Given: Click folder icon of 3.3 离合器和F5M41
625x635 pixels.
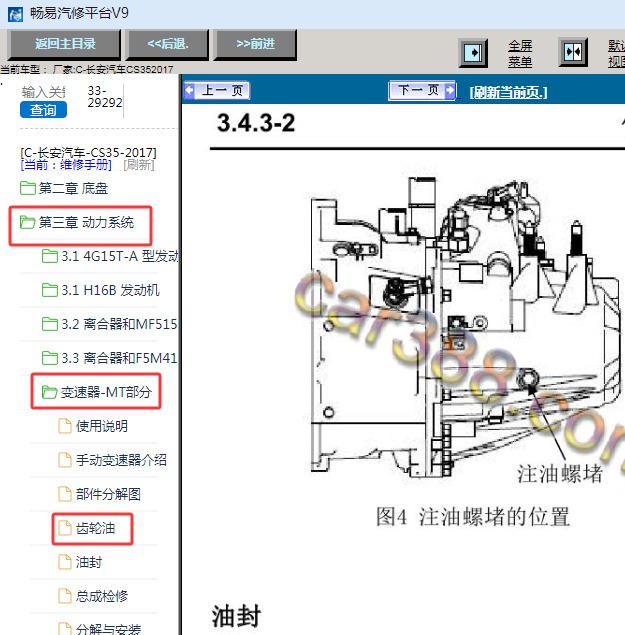Looking at the screenshot, I should point(50,358).
